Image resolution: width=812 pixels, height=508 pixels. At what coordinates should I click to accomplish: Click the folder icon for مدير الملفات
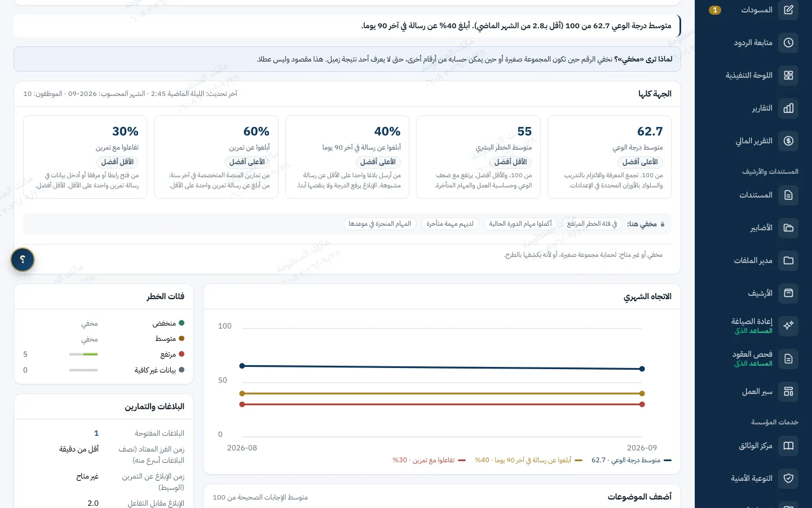tap(788, 261)
